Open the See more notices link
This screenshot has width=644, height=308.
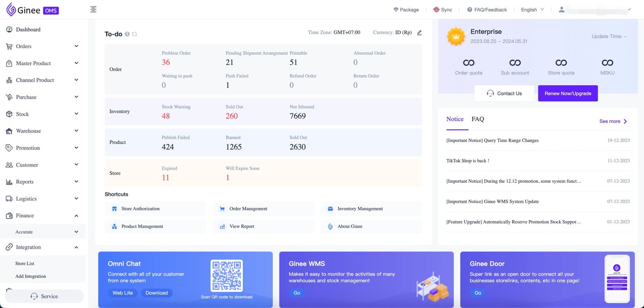click(613, 121)
